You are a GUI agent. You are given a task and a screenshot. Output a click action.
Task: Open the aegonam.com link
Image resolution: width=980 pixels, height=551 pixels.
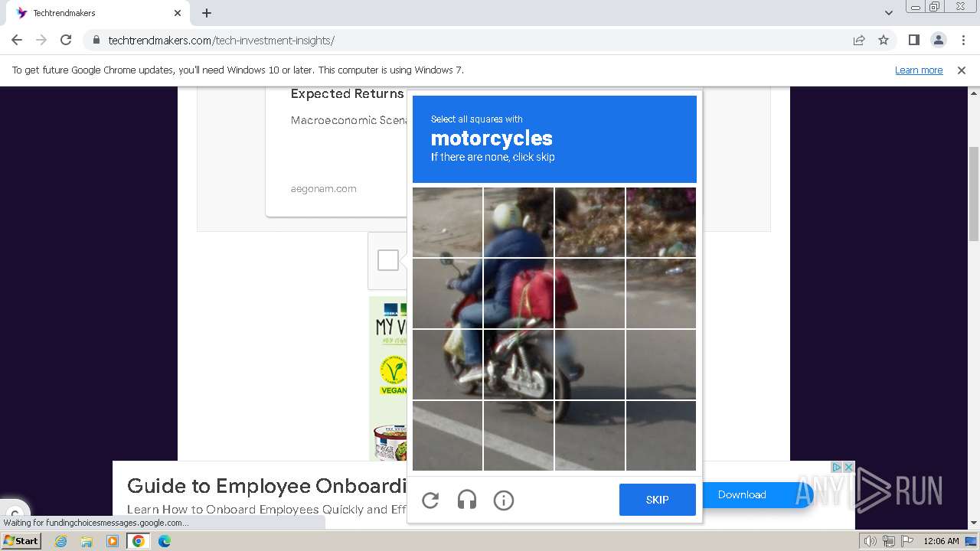[x=323, y=188]
